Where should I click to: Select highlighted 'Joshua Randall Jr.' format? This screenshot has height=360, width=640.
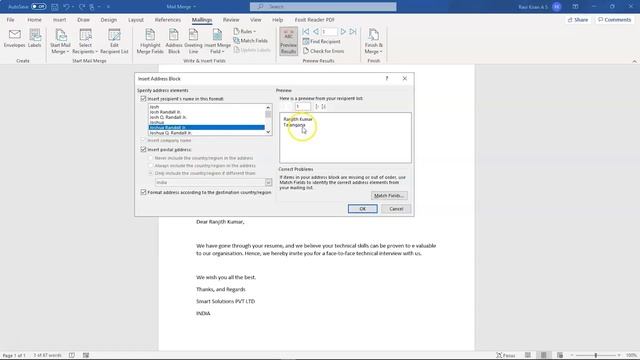click(x=206, y=128)
